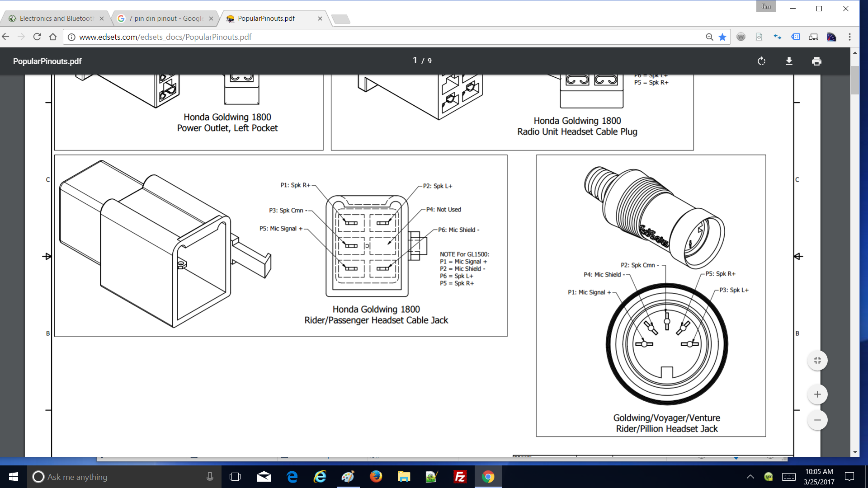
Task: Toggle the bookmark star for this page
Action: pyautogui.click(x=722, y=37)
